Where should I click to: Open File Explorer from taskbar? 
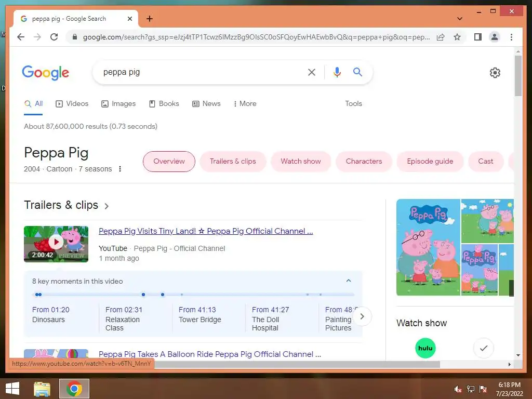point(42,389)
